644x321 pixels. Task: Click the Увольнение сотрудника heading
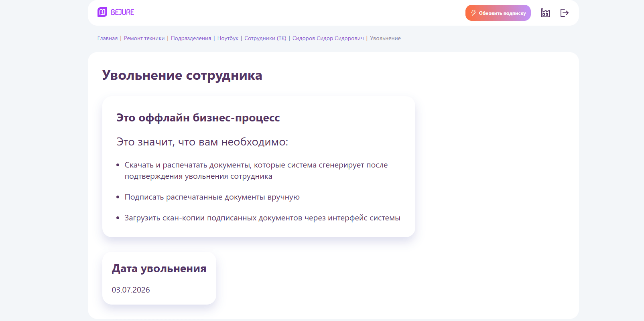(x=182, y=75)
